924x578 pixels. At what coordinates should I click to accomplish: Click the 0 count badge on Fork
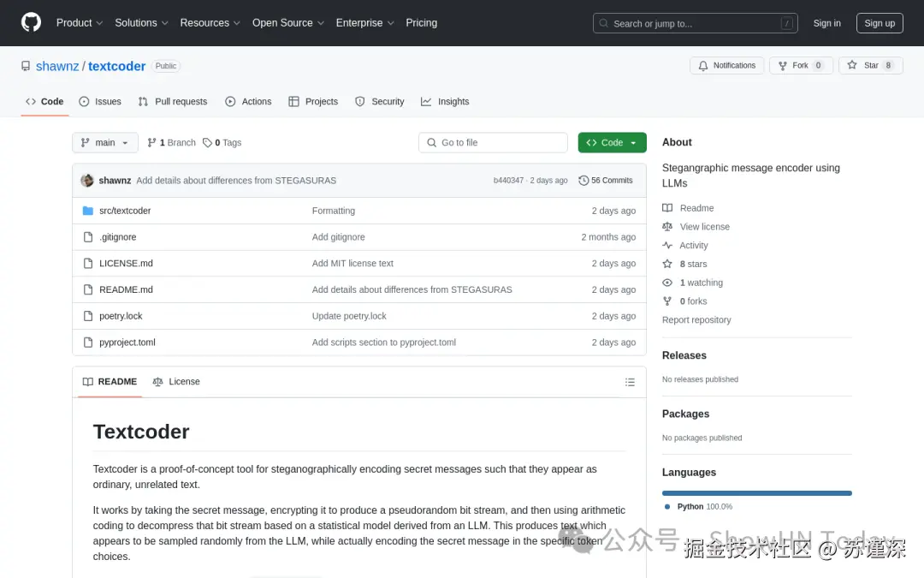click(x=818, y=65)
